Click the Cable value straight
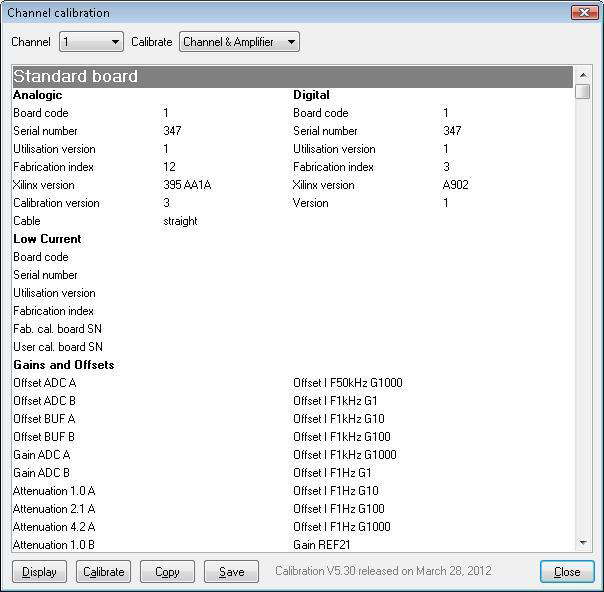Screen dimensions: 604x592 click(x=180, y=221)
